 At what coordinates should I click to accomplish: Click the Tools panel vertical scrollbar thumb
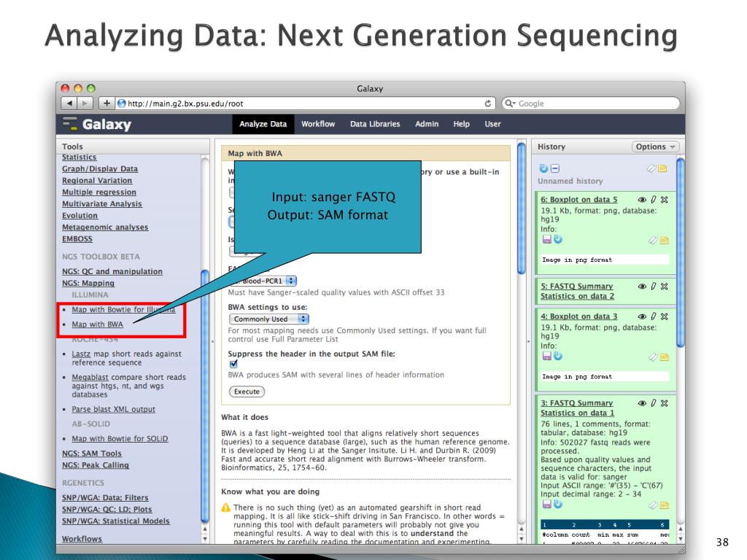205,396
